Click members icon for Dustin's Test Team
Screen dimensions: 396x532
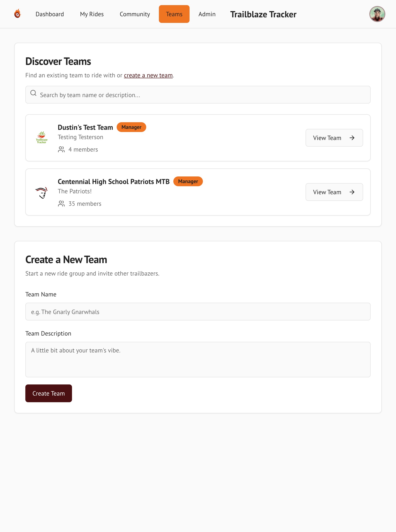[61, 150]
